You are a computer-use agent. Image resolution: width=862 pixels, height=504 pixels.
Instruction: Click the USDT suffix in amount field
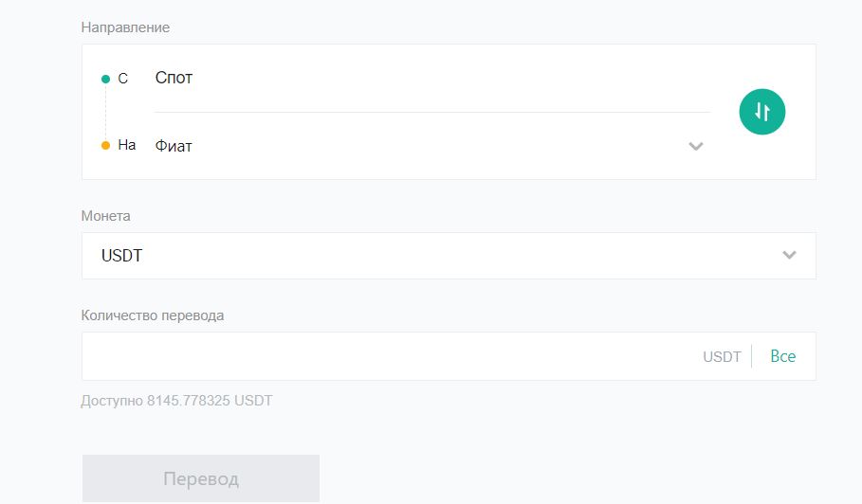click(722, 357)
